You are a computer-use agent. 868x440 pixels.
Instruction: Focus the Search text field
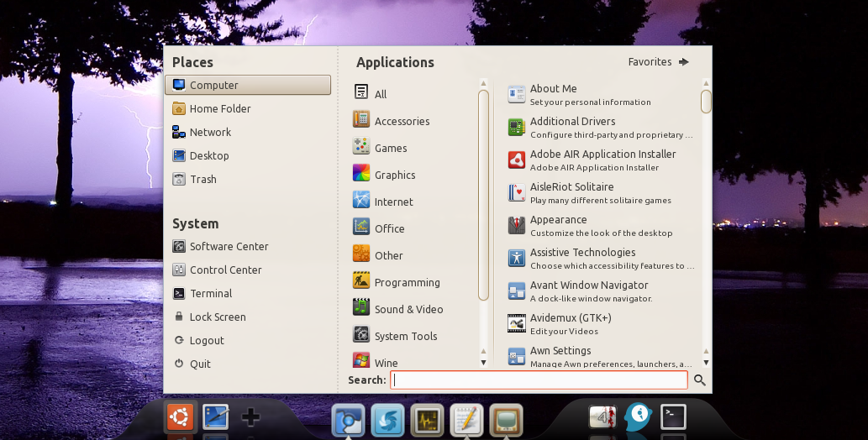coord(539,380)
